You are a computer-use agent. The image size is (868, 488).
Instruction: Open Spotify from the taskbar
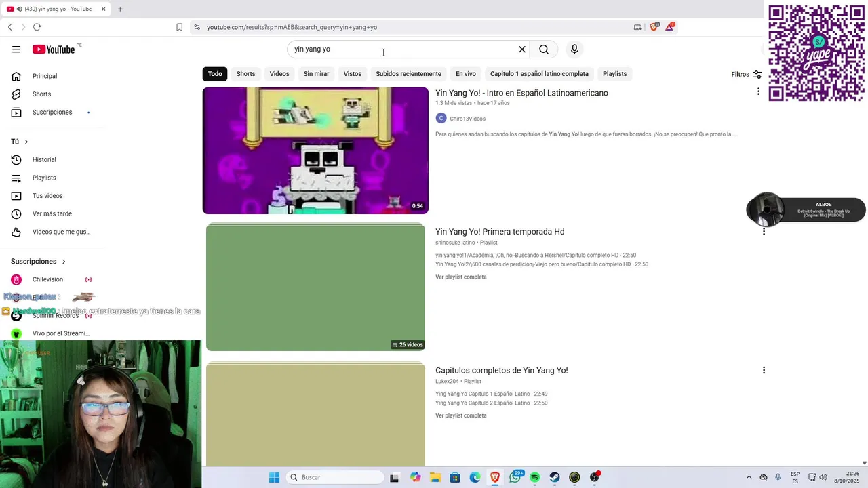[x=535, y=477]
